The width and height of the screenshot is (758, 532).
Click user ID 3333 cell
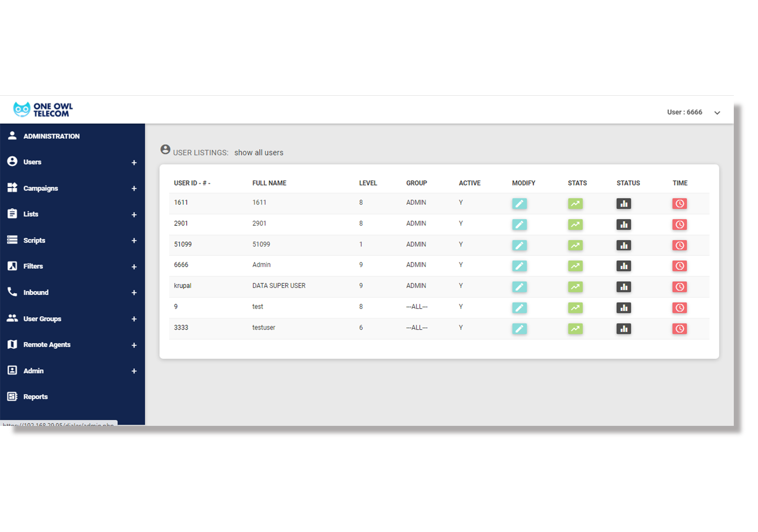(x=181, y=327)
